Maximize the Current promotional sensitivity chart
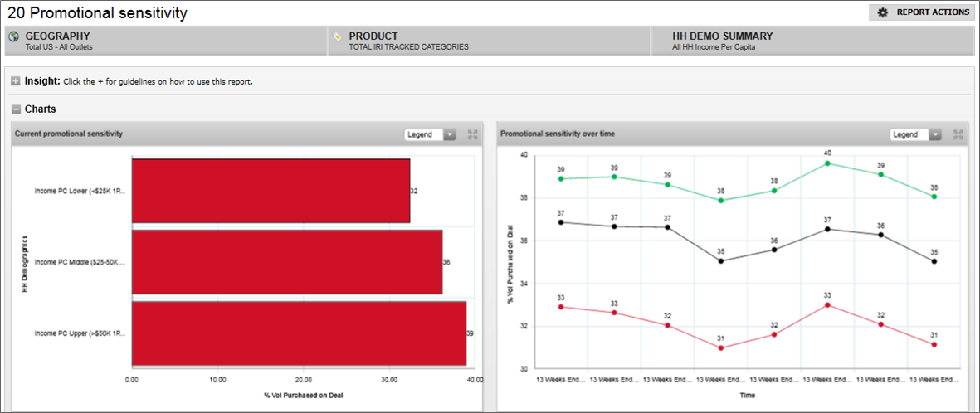 point(473,134)
